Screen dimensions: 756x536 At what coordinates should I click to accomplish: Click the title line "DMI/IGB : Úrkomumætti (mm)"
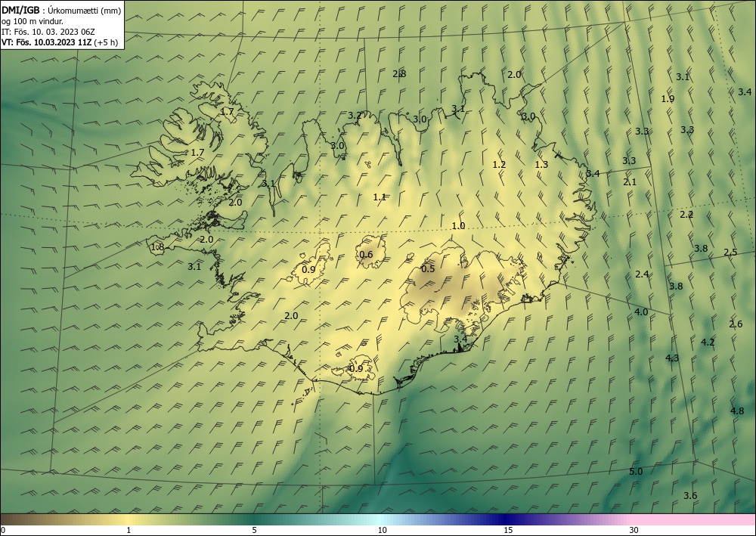pos(61,11)
